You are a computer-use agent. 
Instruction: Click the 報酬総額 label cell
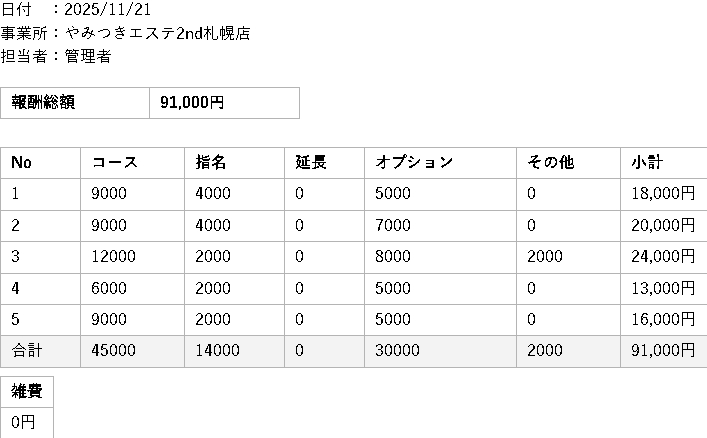[43, 102]
